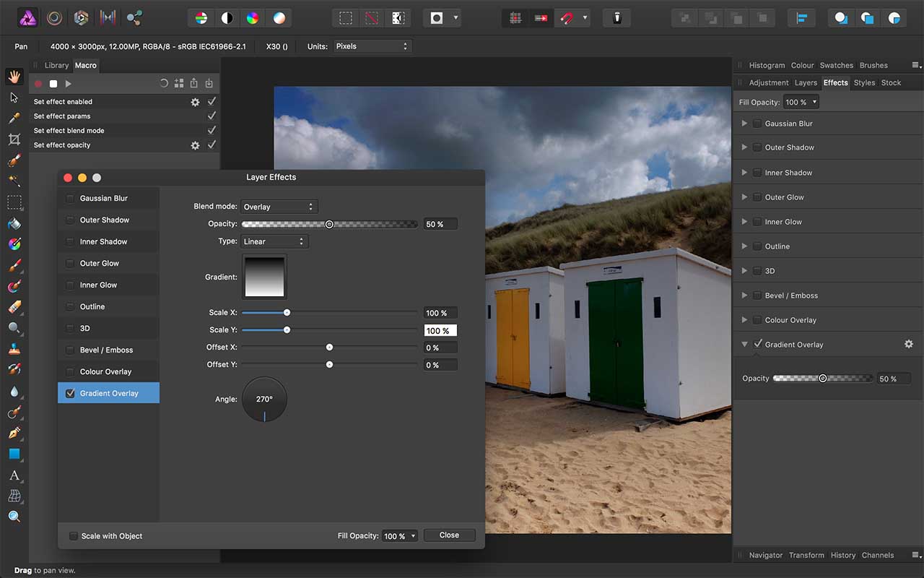Switch to the Liquify Persona icon
This screenshot has width=924, height=578.
coord(55,17)
